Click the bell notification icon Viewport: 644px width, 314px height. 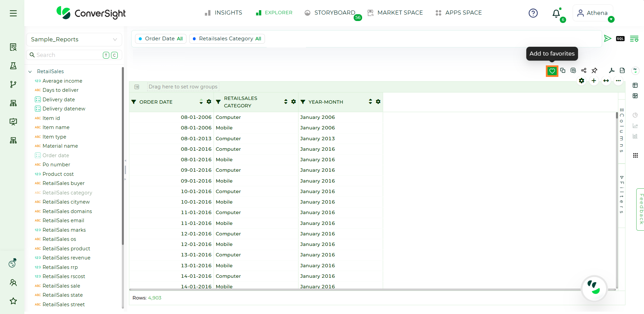tap(556, 14)
